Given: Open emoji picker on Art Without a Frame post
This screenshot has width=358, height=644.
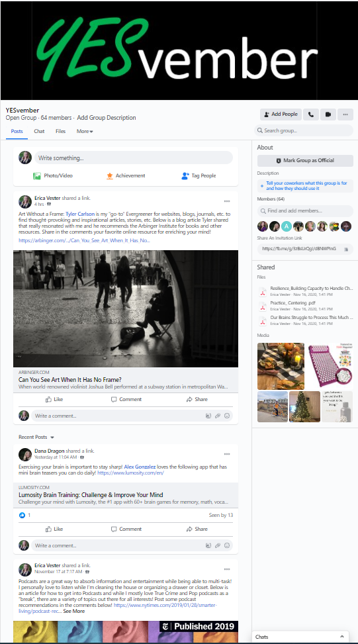Looking at the screenshot, I should click(226, 416).
